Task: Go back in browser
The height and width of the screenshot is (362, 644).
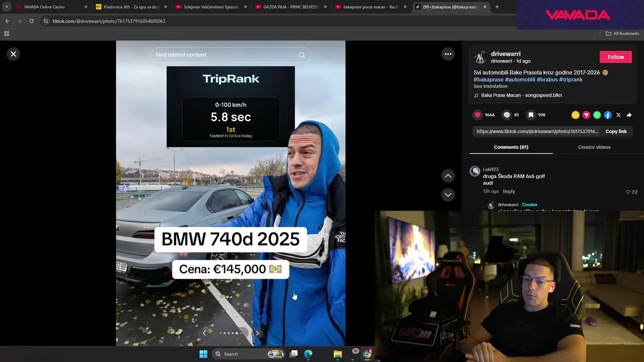Action: (x=7, y=21)
